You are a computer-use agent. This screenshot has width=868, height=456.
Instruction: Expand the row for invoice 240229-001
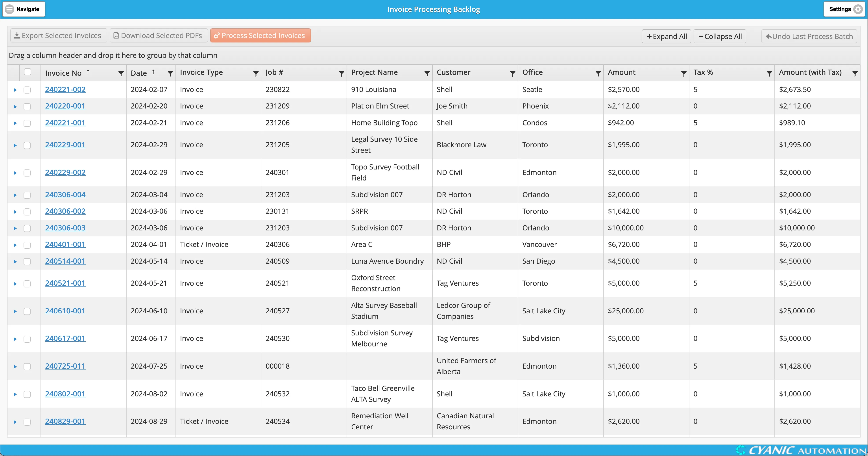15,145
